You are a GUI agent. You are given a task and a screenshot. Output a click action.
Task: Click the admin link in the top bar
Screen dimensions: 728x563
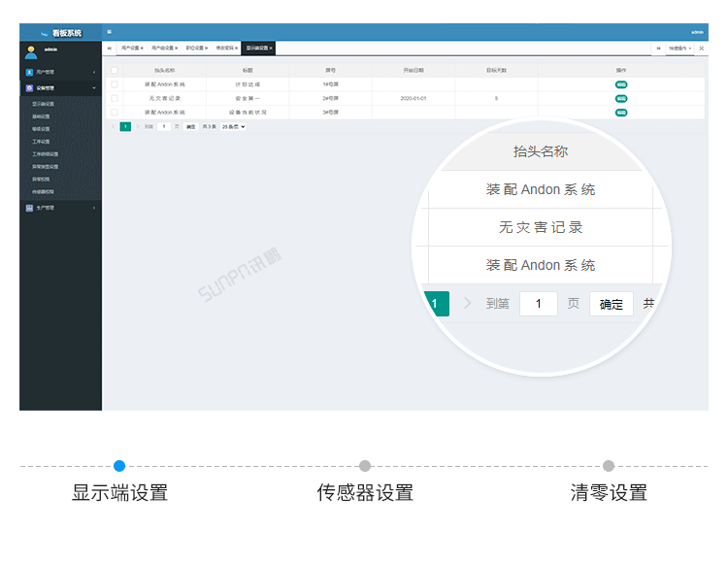point(697,32)
